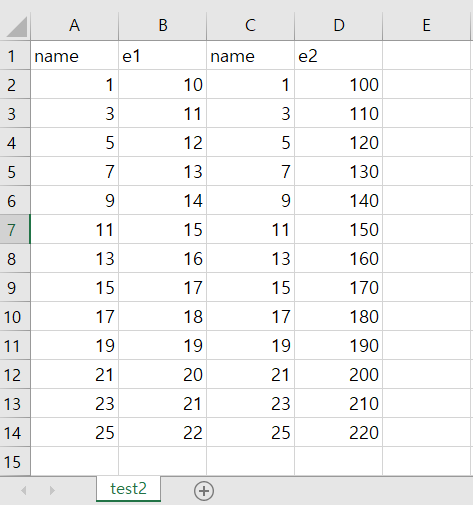
Task: Select column D header
Action: (338, 26)
